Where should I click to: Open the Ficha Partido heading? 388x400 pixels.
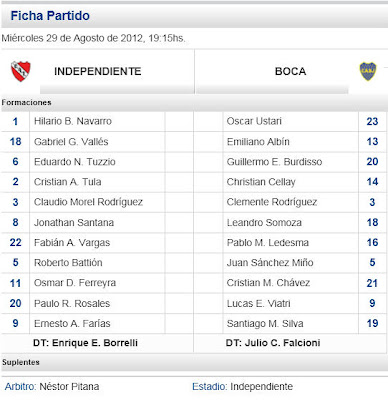(50, 16)
